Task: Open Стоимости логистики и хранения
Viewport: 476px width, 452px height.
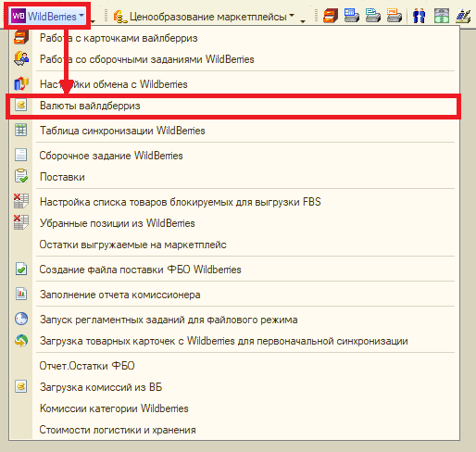Action: (x=233, y=430)
